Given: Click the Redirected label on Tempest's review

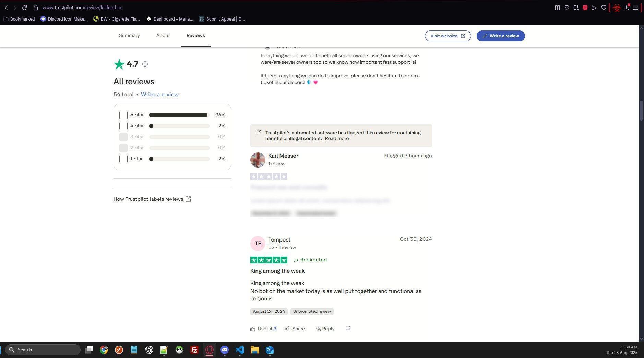Looking at the screenshot, I should pos(310,260).
